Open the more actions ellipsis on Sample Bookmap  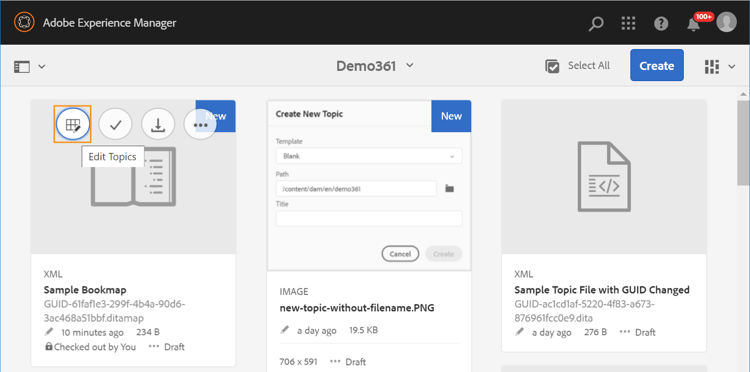tap(200, 125)
